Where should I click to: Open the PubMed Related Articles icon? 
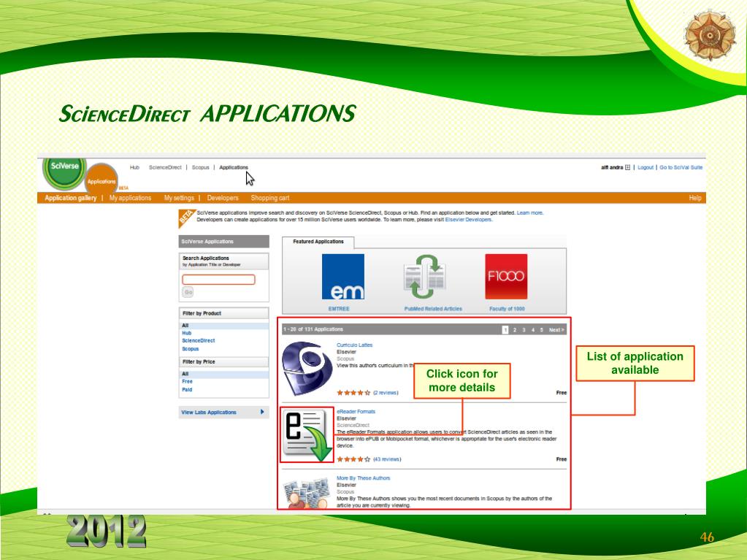tap(425, 277)
